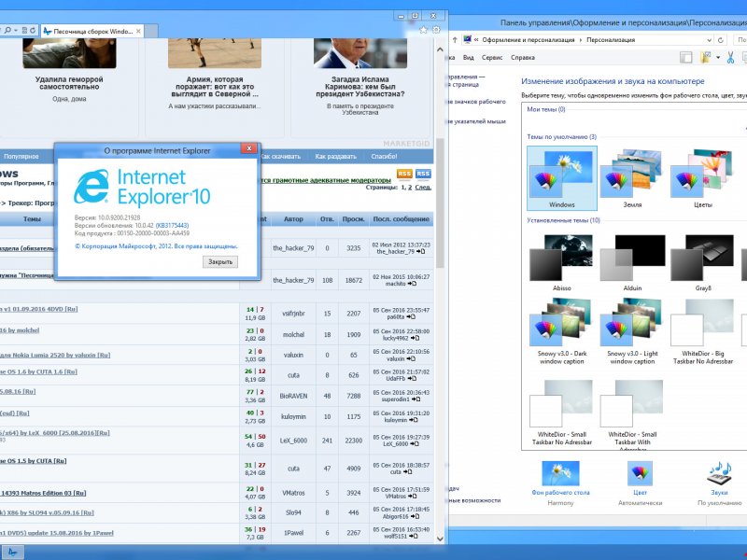
Task: Click the control panel icon in address bar
Action: (467, 39)
